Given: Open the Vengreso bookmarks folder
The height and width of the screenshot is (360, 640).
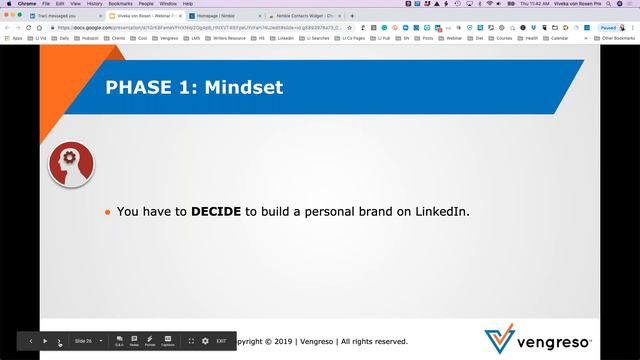Looking at the screenshot, I should point(165,38).
